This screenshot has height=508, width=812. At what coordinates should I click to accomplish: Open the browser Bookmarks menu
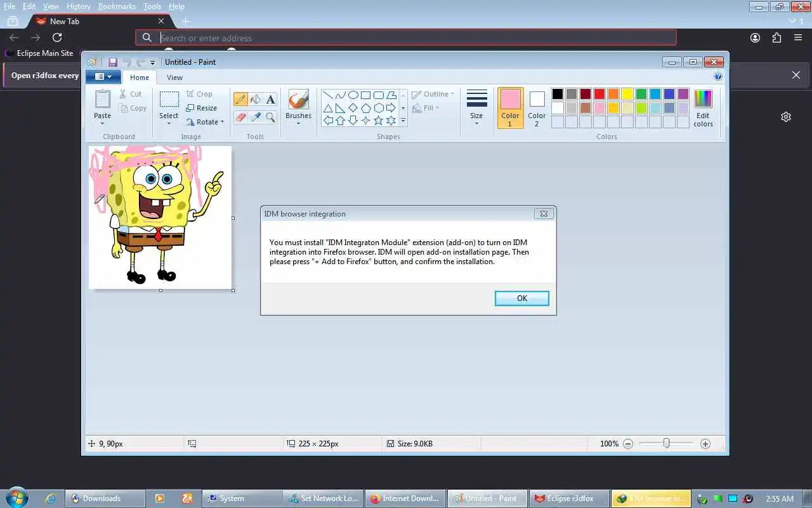pyautogui.click(x=117, y=6)
